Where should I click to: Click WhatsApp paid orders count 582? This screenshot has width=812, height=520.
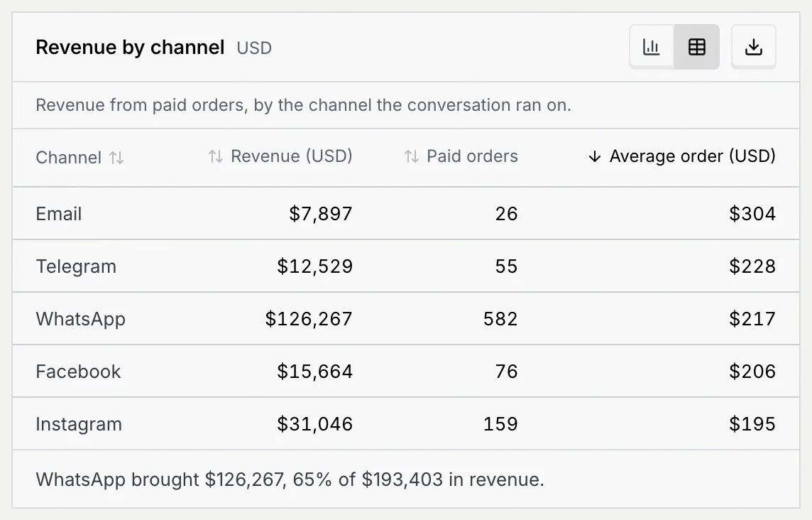click(500, 318)
